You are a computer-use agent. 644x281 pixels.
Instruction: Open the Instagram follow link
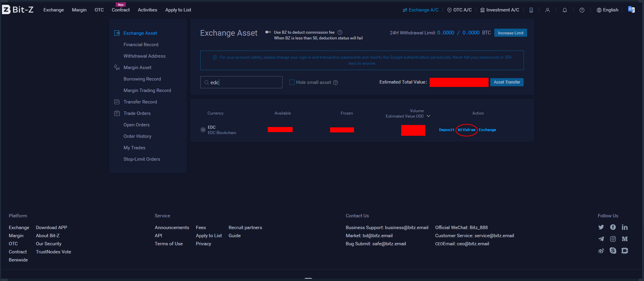[613, 239]
